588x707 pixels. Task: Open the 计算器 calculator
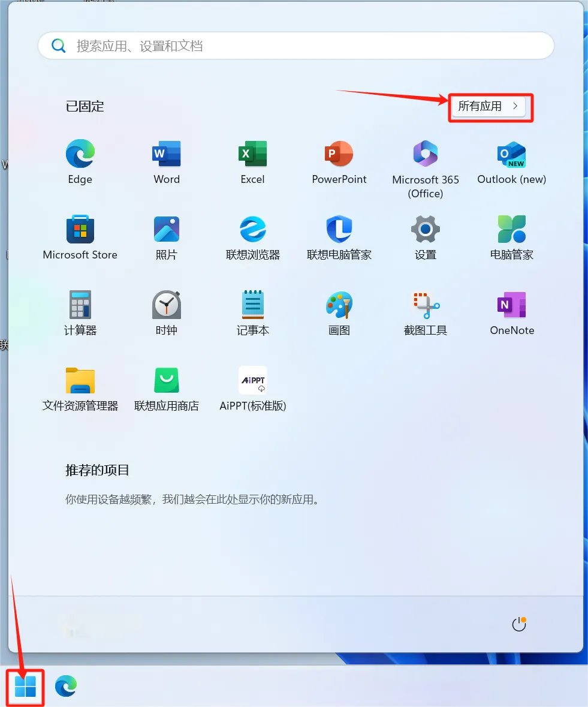coord(80,312)
